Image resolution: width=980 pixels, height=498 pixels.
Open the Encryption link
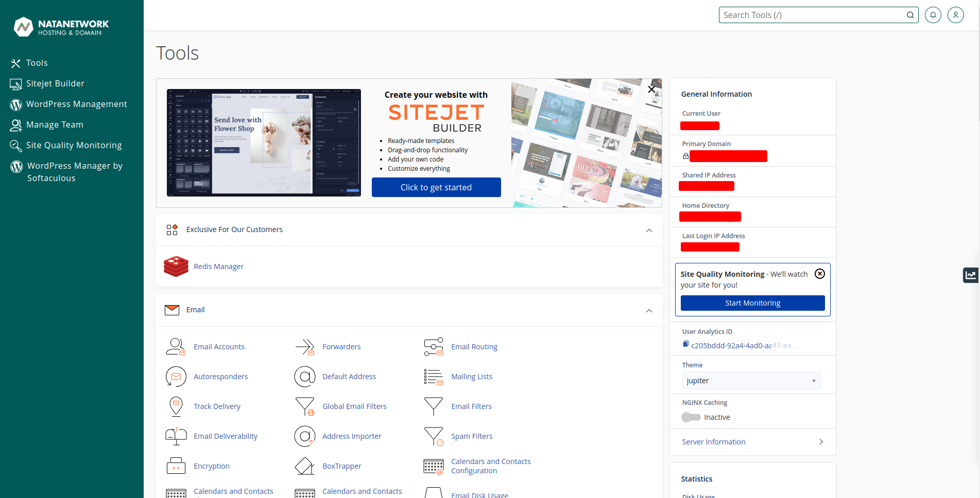(212, 466)
